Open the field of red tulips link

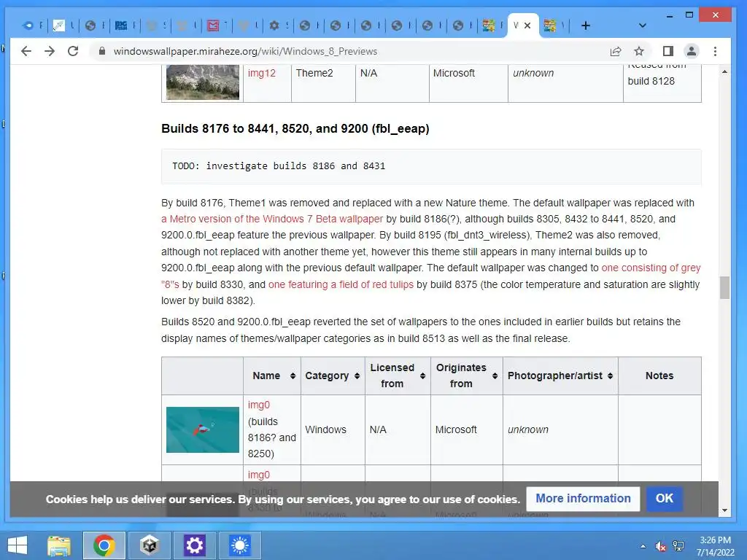tap(341, 285)
